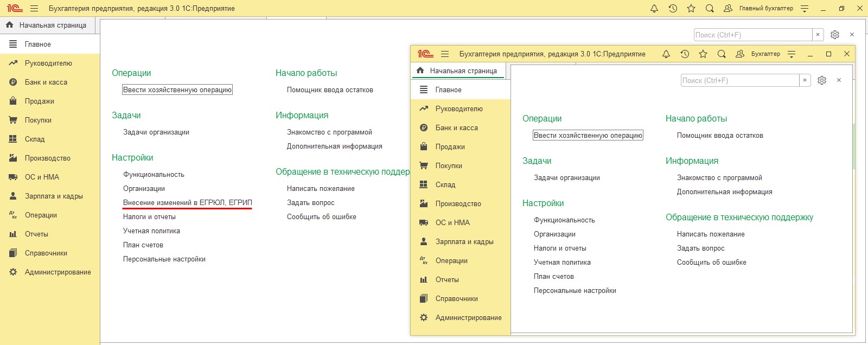Open notifications bell in the Главный бухгалтер window

pos(654,8)
